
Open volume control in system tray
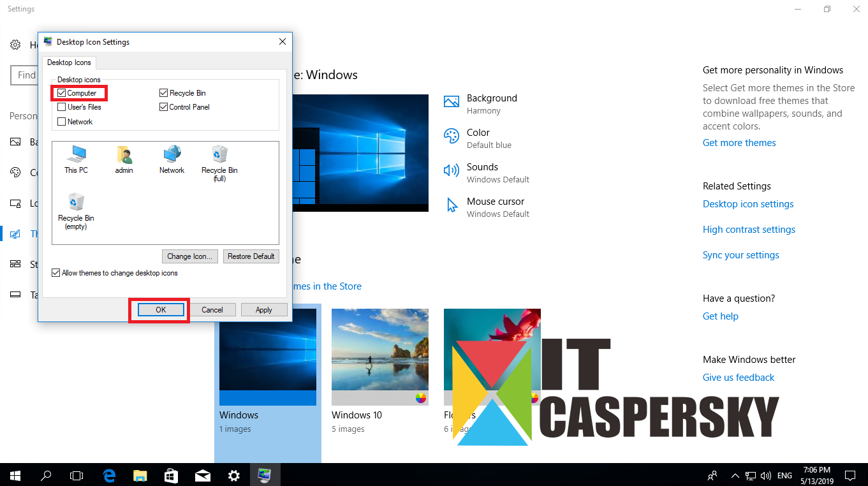coord(766,476)
